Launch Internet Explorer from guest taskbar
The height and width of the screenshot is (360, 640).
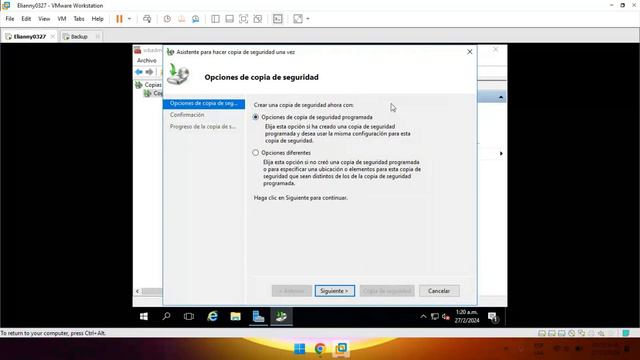(213, 316)
